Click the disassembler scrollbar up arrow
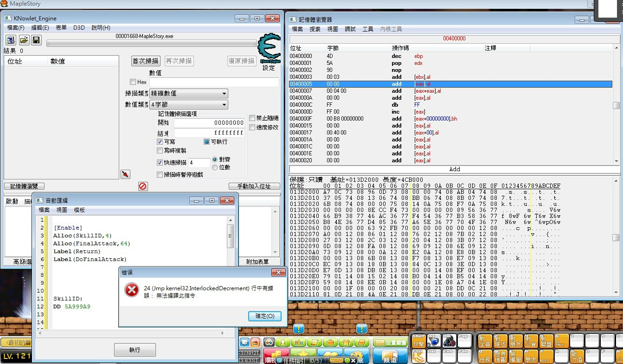This screenshot has height=364, width=623. tap(616, 49)
